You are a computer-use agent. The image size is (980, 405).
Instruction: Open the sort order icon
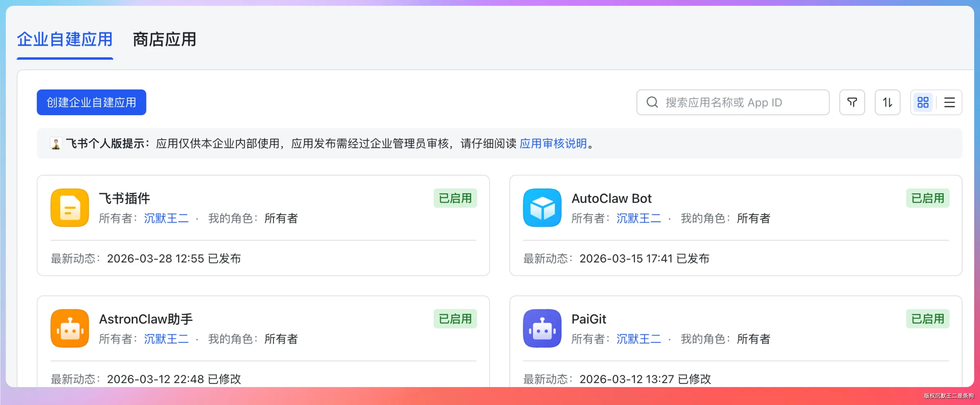coord(887,102)
